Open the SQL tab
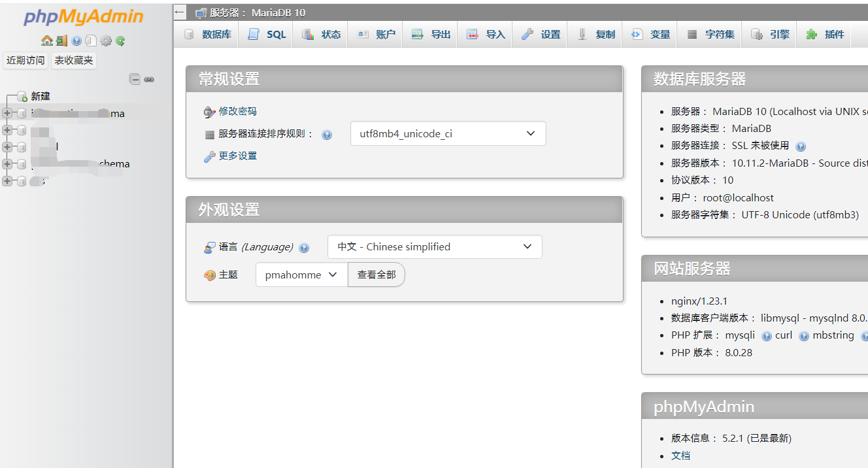 [266, 35]
